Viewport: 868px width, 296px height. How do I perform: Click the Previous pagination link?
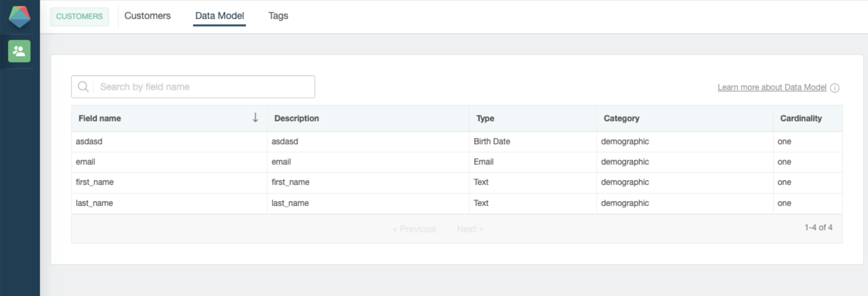tap(414, 229)
